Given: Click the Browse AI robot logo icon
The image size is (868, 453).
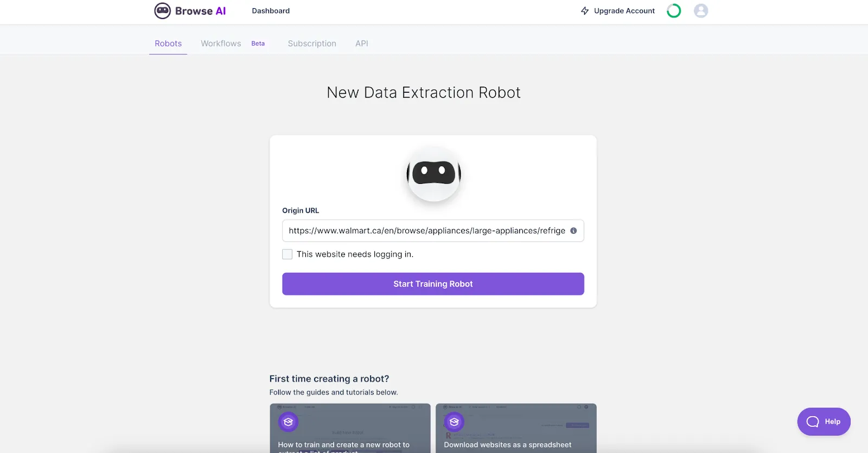Looking at the screenshot, I should (162, 11).
